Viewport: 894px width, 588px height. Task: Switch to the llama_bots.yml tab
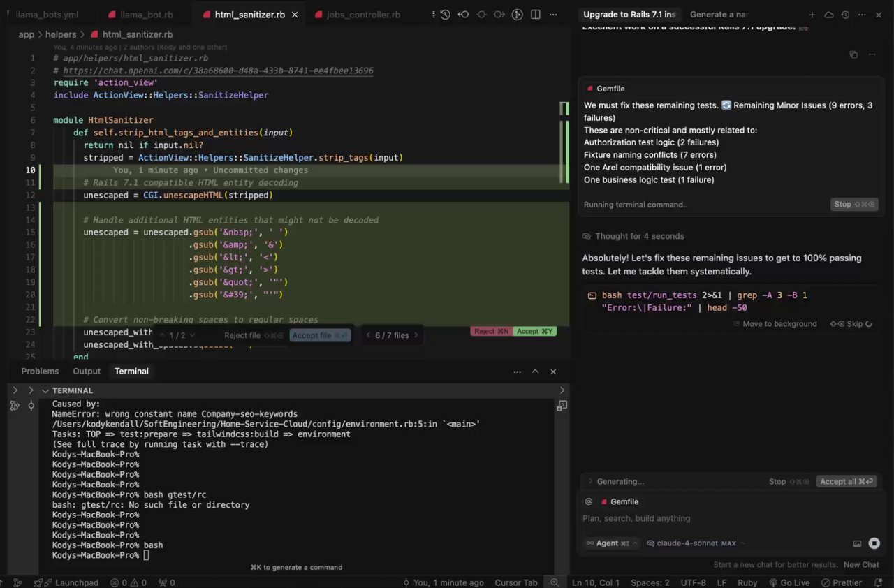coord(47,15)
